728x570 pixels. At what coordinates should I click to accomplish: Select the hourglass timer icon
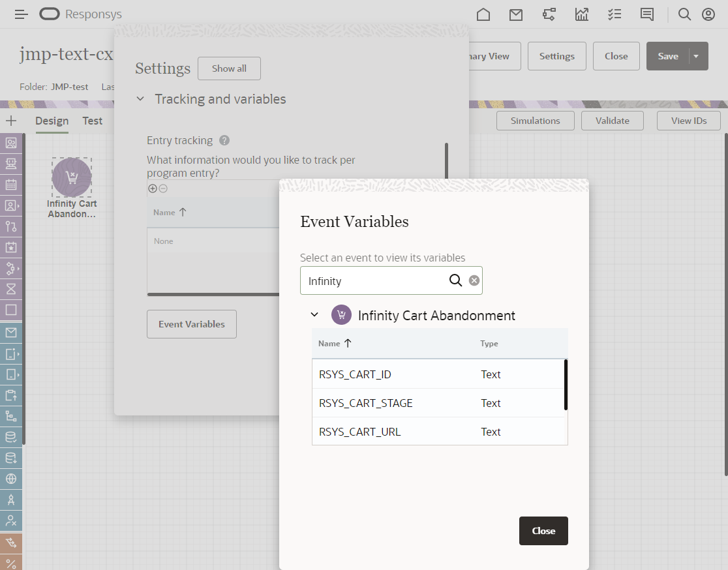click(x=11, y=289)
